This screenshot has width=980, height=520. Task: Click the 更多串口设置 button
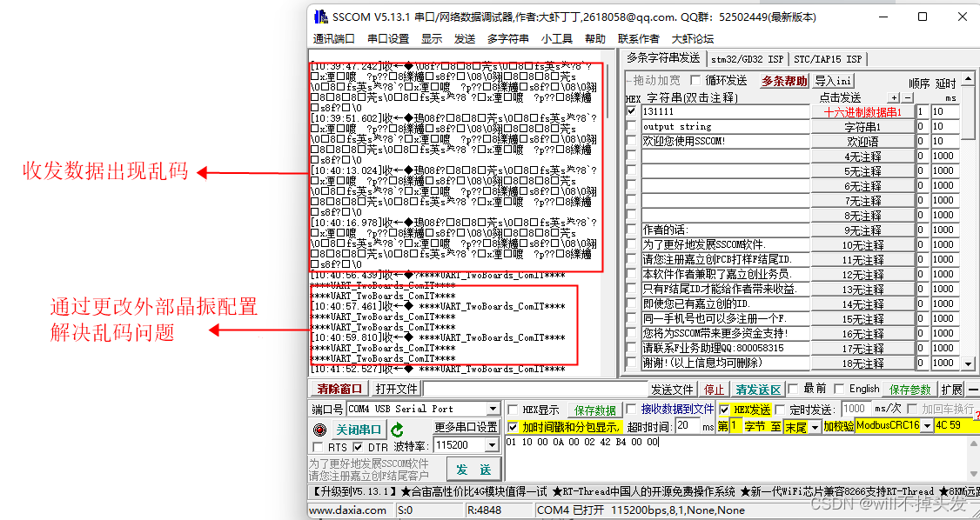click(467, 427)
